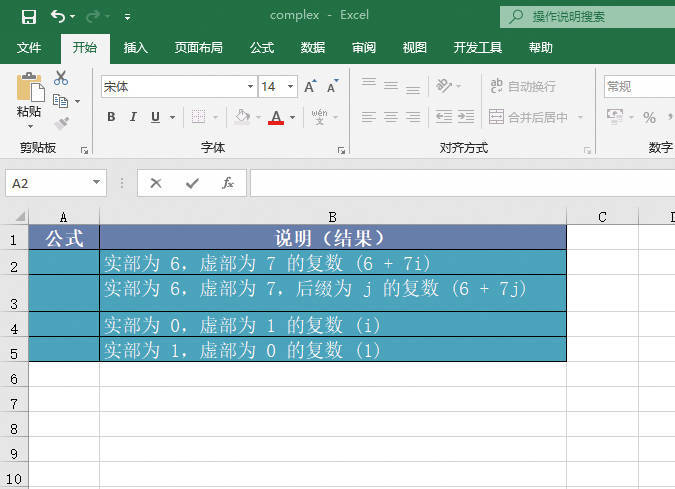The image size is (675, 489).
Task: Click the Insert Function fx icon
Action: [228, 183]
